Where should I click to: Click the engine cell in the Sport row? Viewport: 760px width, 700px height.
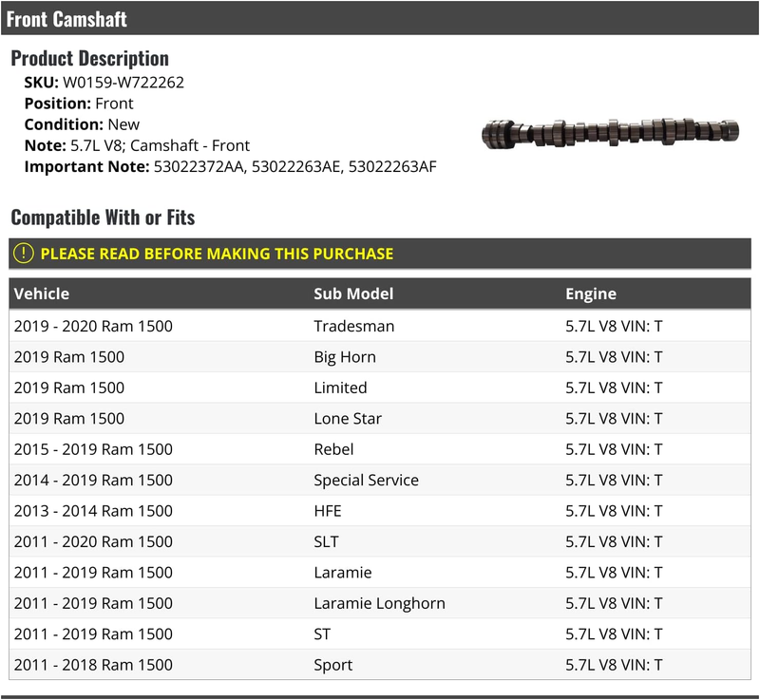pos(614,665)
